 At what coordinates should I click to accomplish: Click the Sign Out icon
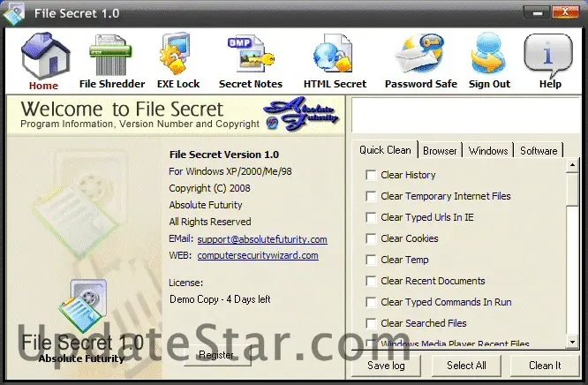point(488,53)
